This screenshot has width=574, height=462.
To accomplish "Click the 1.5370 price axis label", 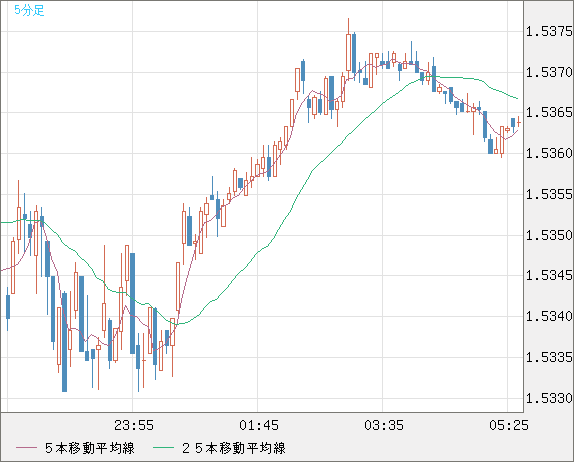I will [549, 72].
